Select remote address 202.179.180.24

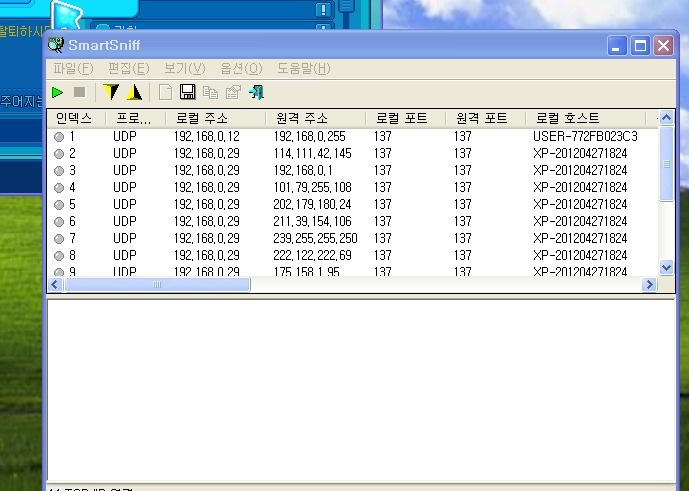[x=312, y=205]
